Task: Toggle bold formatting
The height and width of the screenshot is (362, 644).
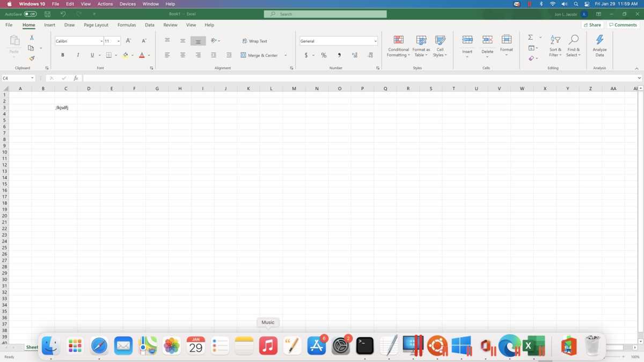Action: [x=63, y=55]
